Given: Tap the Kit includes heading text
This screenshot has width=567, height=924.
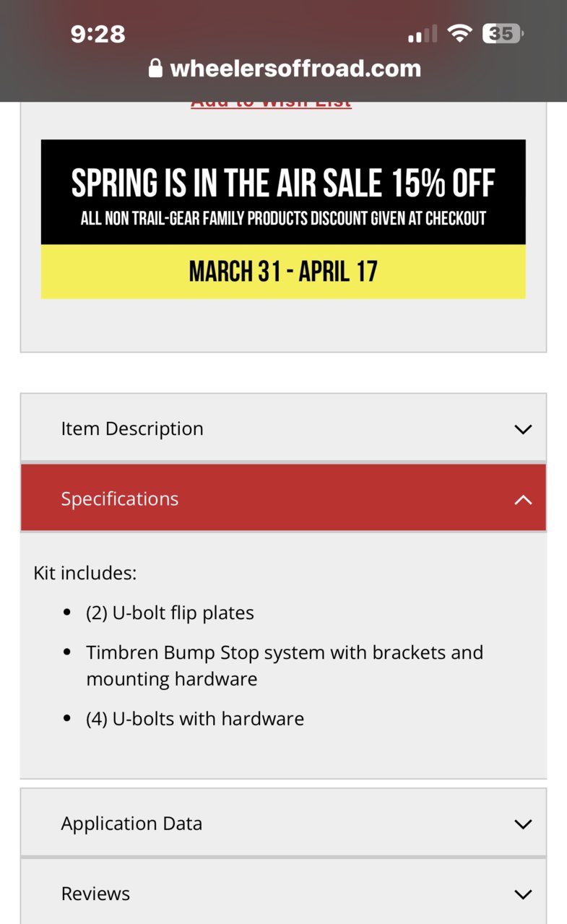Looking at the screenshot, I should [x=85, y=574].
